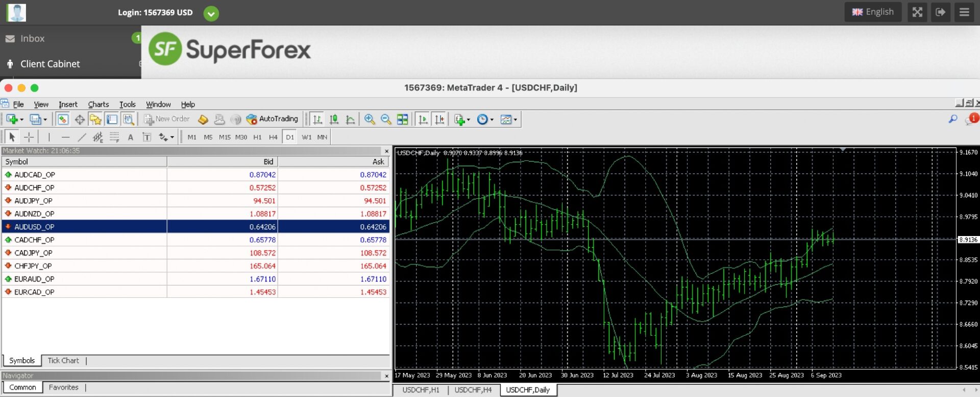Toggle the Navigator star folder icon
The image size is (980, 397).
(x=95, y=120)
